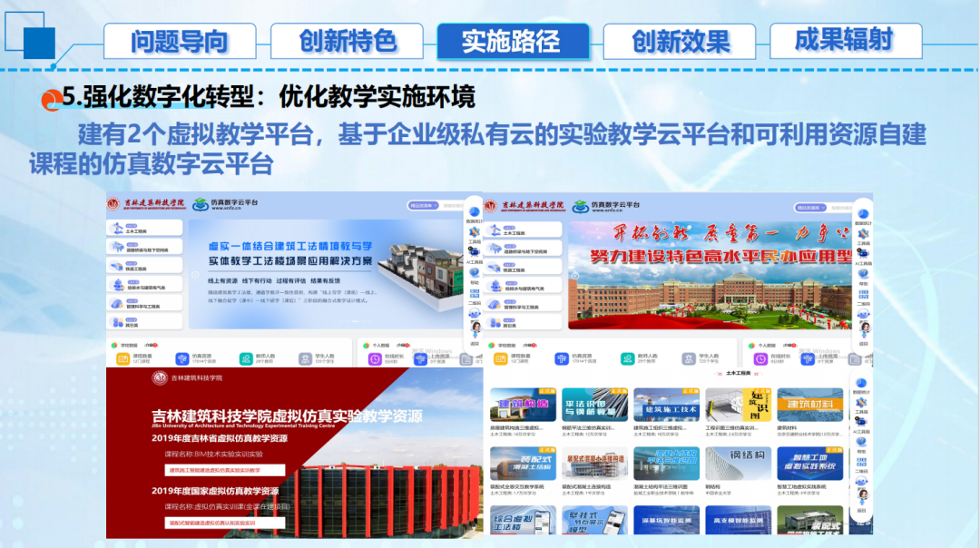
Task: Click 数据统计 icon beside the course grid
Action: click(x=861, y=383)
